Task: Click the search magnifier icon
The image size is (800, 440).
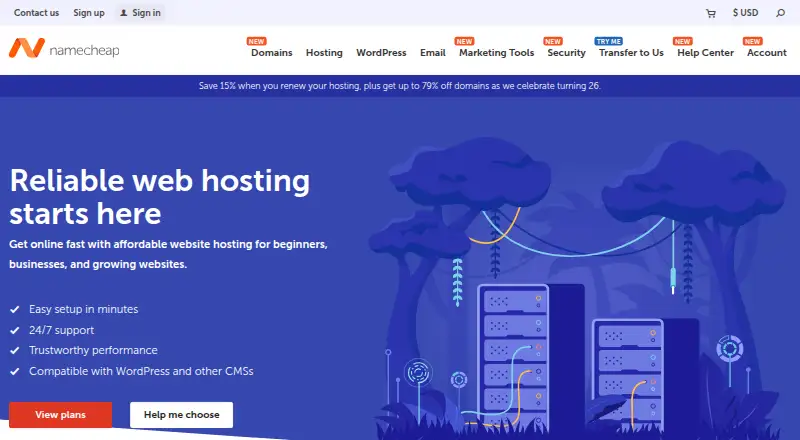Action: point(781,13)
